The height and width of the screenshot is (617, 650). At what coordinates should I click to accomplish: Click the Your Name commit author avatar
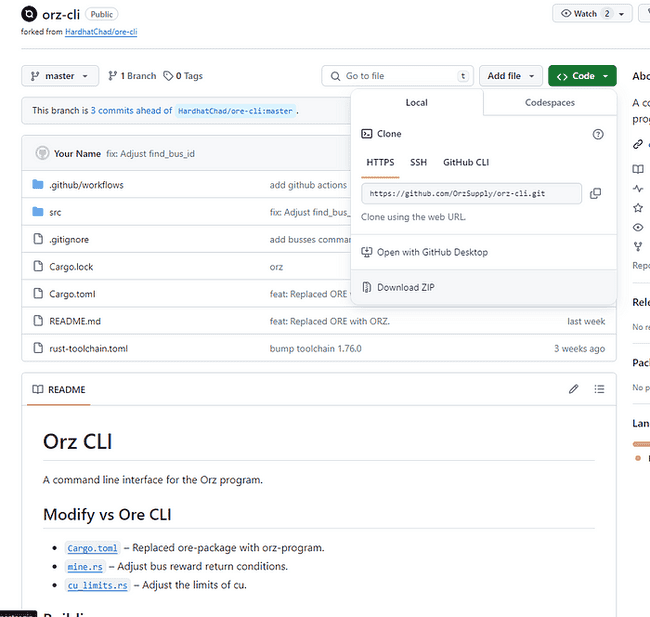[x=42, y=153]
